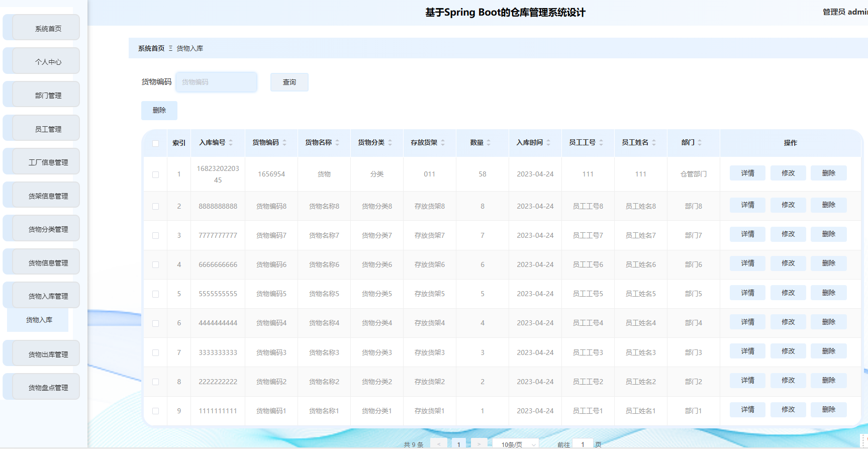The height and width of the screenshot is (449, 868).
Task: Sort table by 货物名称 column arrows
Action: tap(337, 143)
